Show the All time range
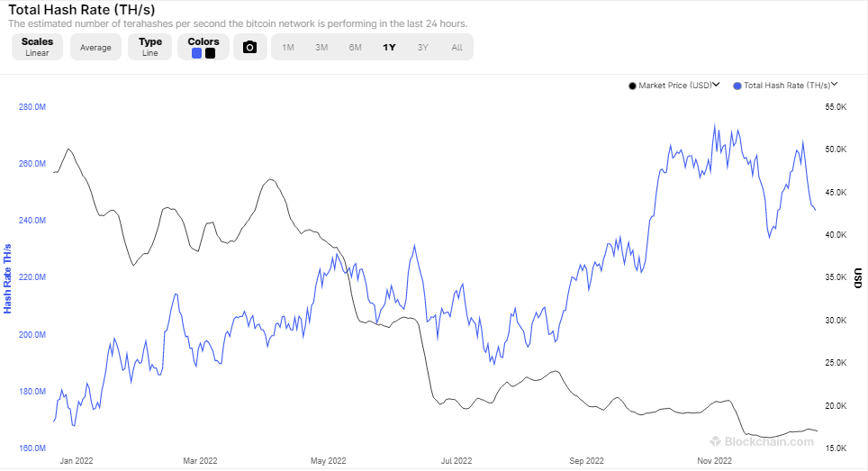Image resolution: width=868 pixels, height=471 pixels. (x=457, y=48)
